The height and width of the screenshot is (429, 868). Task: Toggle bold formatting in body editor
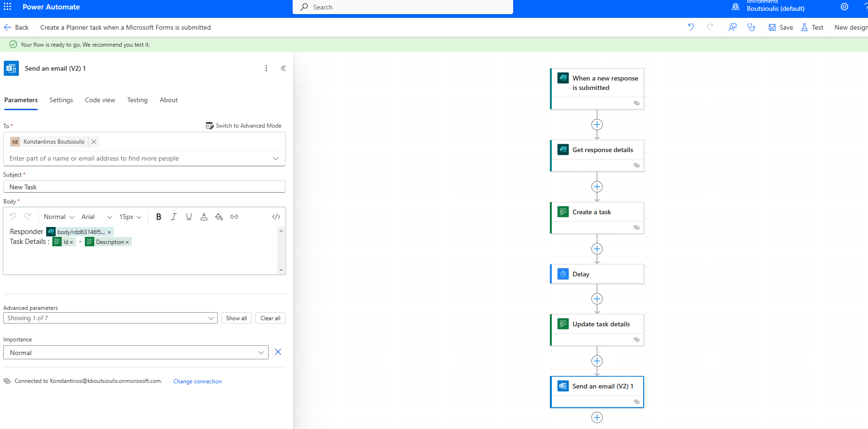point(159,217)
